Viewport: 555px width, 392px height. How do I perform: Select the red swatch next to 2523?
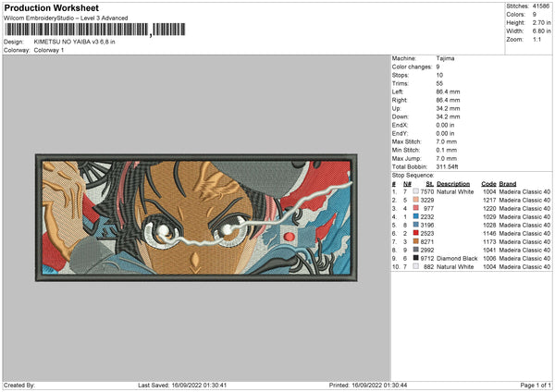415,233
